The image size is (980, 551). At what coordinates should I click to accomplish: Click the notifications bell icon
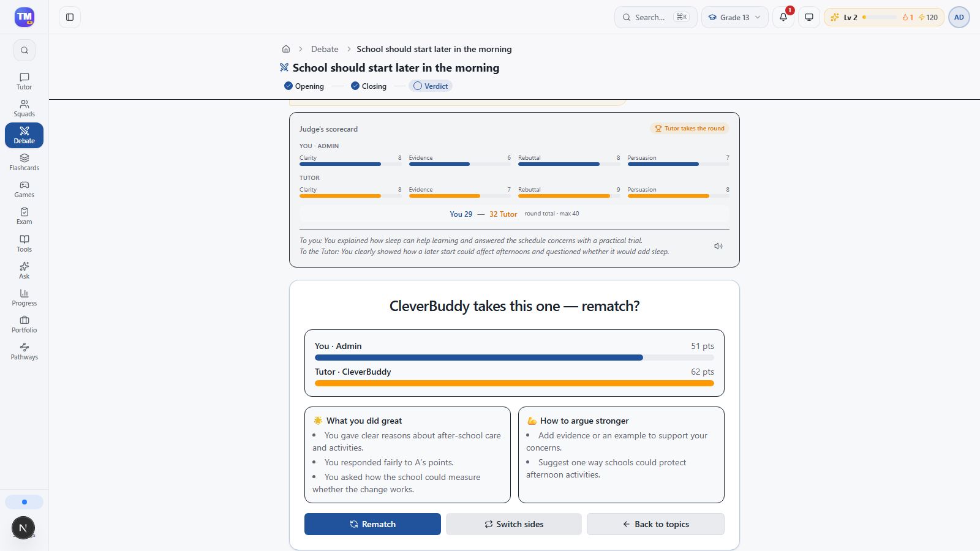coord(783,17)
